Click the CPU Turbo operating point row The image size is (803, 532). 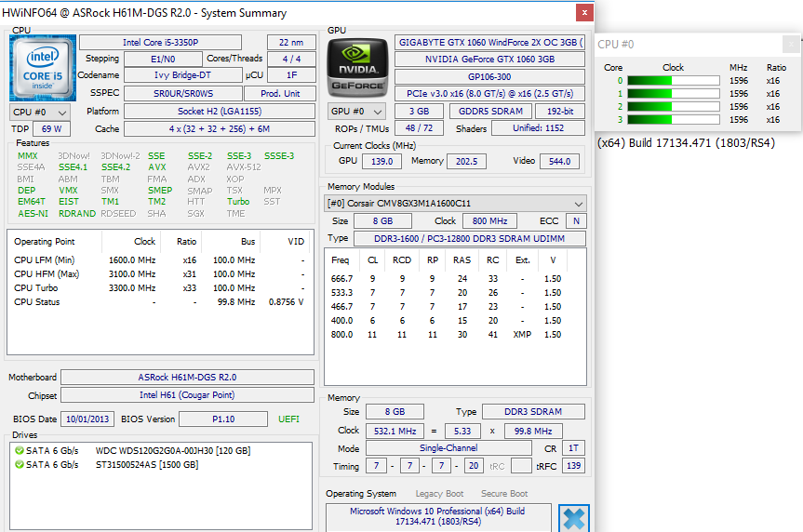coord(160,288)
